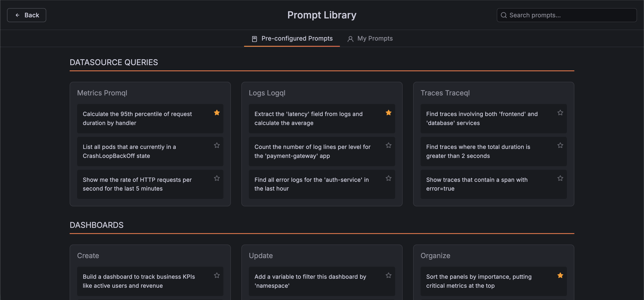644x300 pixels.
Task: Favorite the 'namespace' variable filter prompt
Action: pyautogui.click(x=389, y=275)
